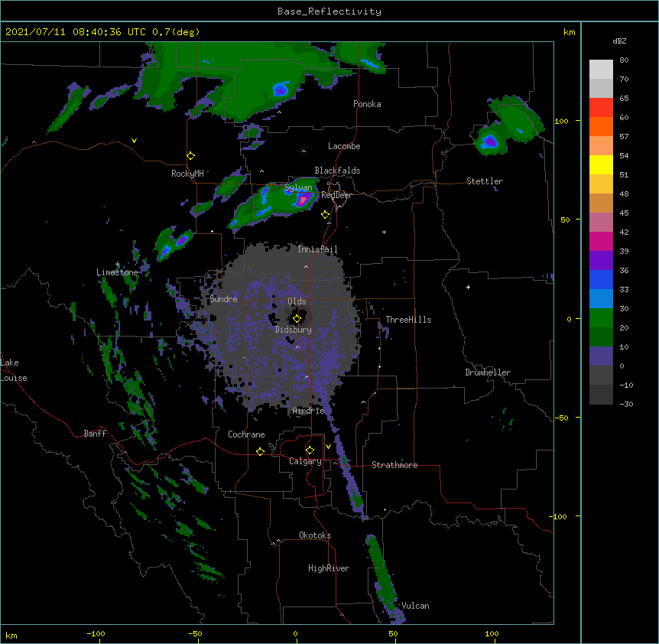
Task: Click the Ponoka town label
Action: 367,104
